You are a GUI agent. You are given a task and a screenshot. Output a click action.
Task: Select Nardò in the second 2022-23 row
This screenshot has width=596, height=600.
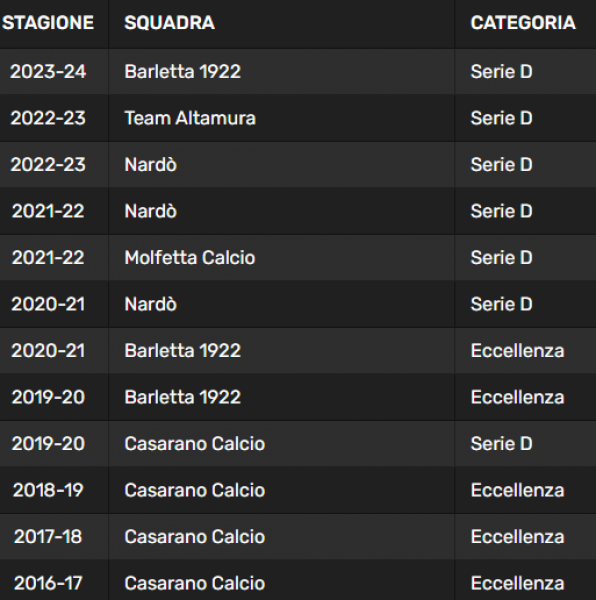[x=150, y=165]
